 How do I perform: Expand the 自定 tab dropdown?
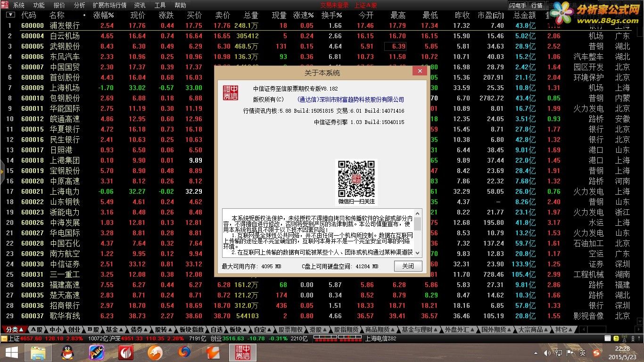263,329
